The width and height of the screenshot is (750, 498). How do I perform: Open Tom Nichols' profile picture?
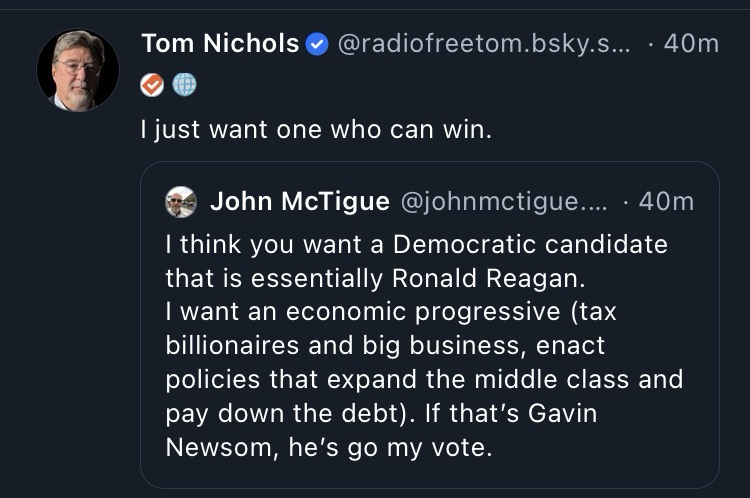pos(77,69)
